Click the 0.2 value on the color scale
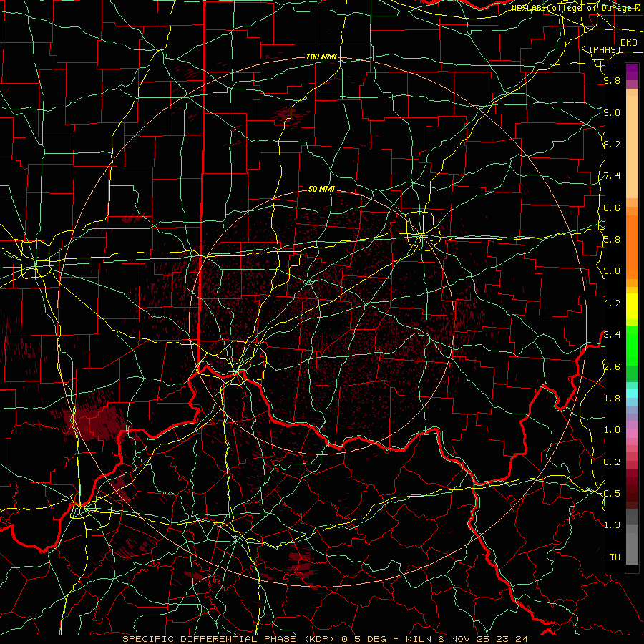Viewport: 644px width, 644px height. tap(612, 462)
